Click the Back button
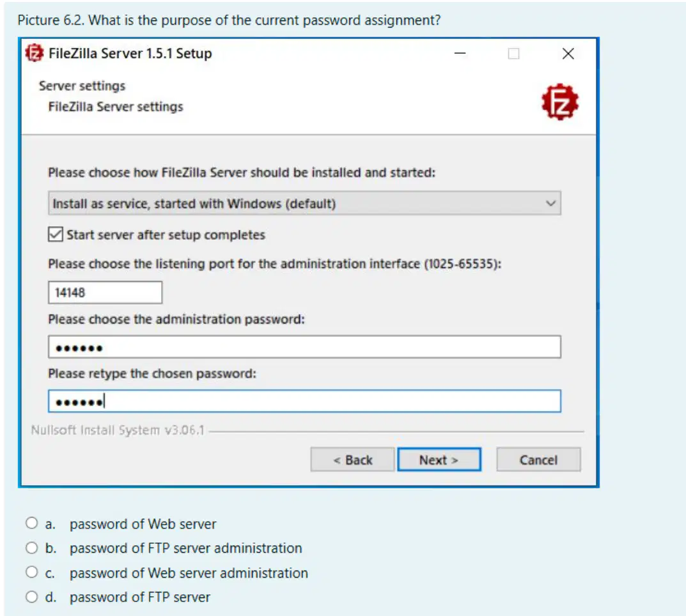The image size is (686, 616). tap(353, 459)
